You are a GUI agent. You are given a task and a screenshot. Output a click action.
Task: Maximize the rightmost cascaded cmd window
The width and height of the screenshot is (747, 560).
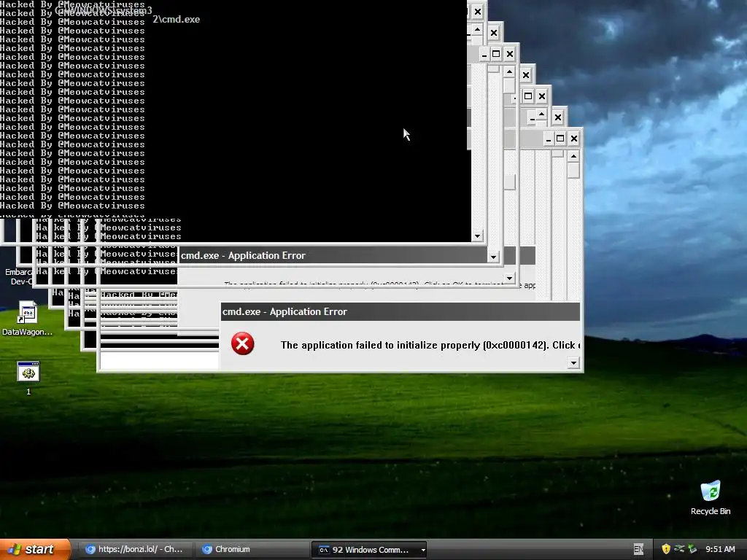(560, 139)
